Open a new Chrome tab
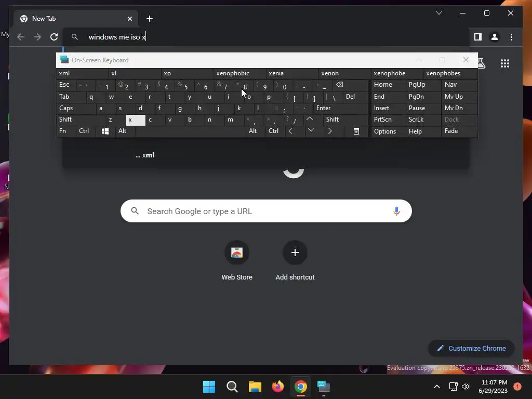Screen dimensions: 532x399 [150, 19]
